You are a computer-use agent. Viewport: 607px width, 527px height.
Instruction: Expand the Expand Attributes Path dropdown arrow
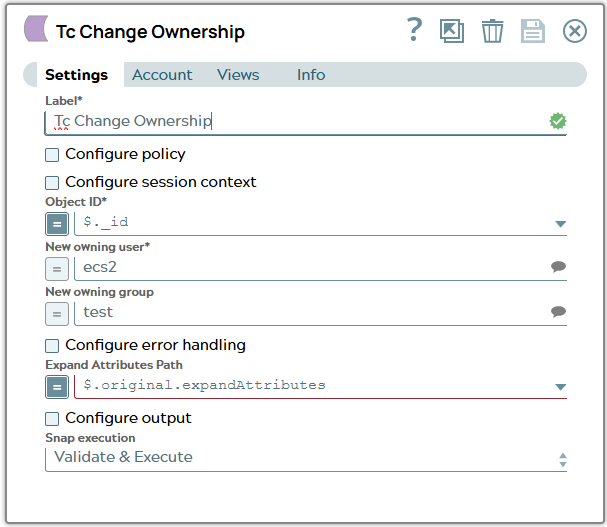tap(561, 387)
